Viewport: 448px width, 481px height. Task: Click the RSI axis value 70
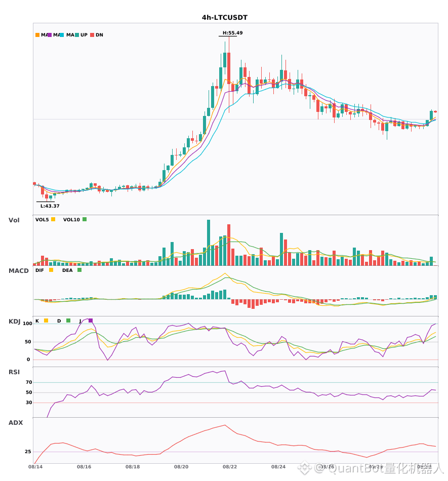coord(29,382)
